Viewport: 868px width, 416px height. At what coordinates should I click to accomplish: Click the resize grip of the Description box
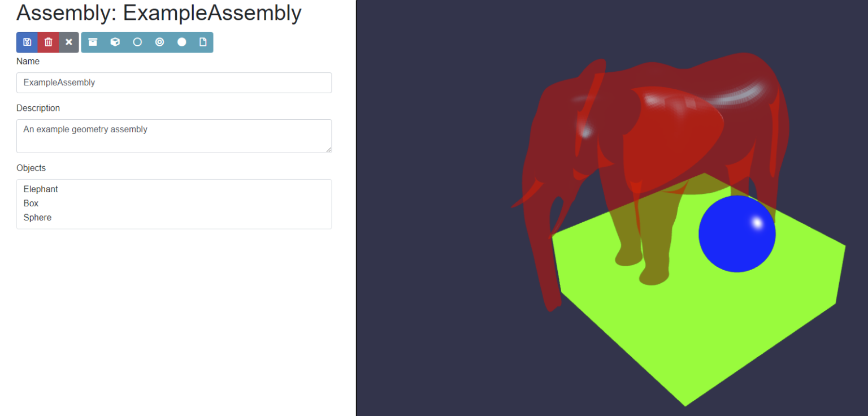[329, 150]
